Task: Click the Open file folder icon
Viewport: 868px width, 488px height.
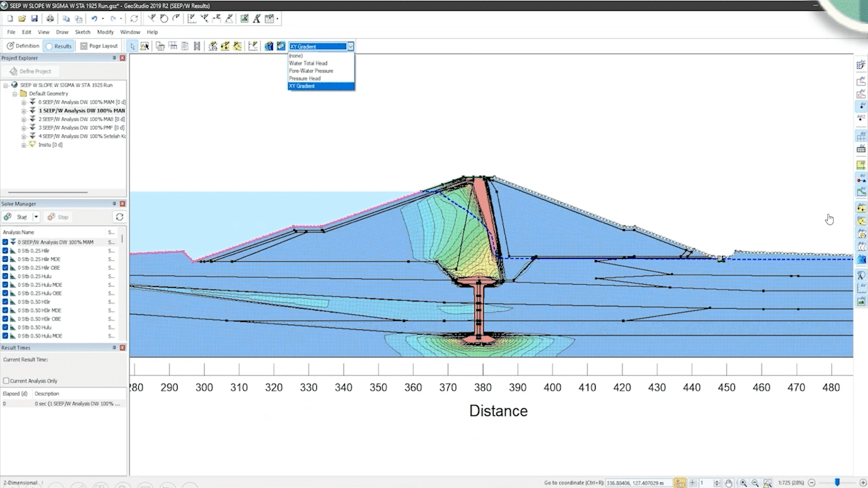Action: tap(22, 19)
